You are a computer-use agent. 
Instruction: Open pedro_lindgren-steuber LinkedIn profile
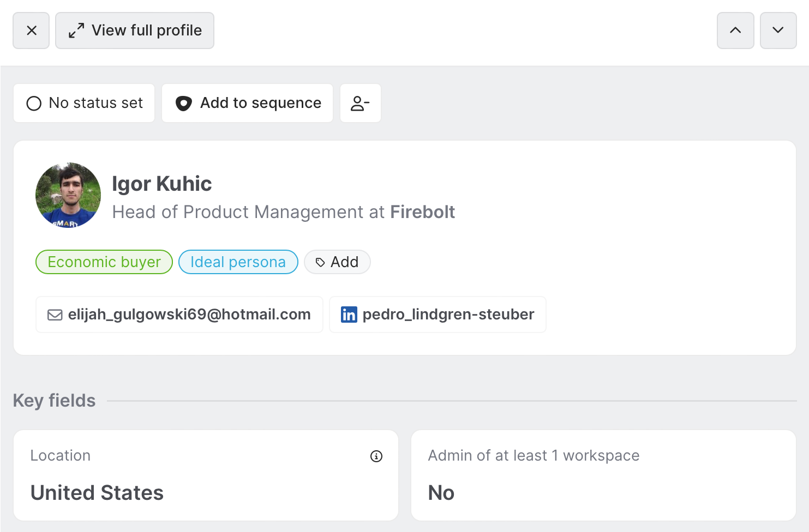point(448,315)
